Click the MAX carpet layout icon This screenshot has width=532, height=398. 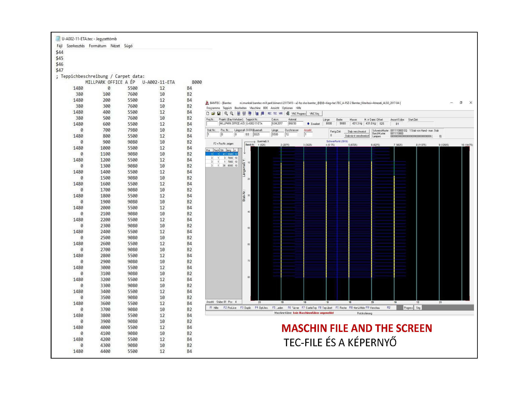tap(239, 113)
